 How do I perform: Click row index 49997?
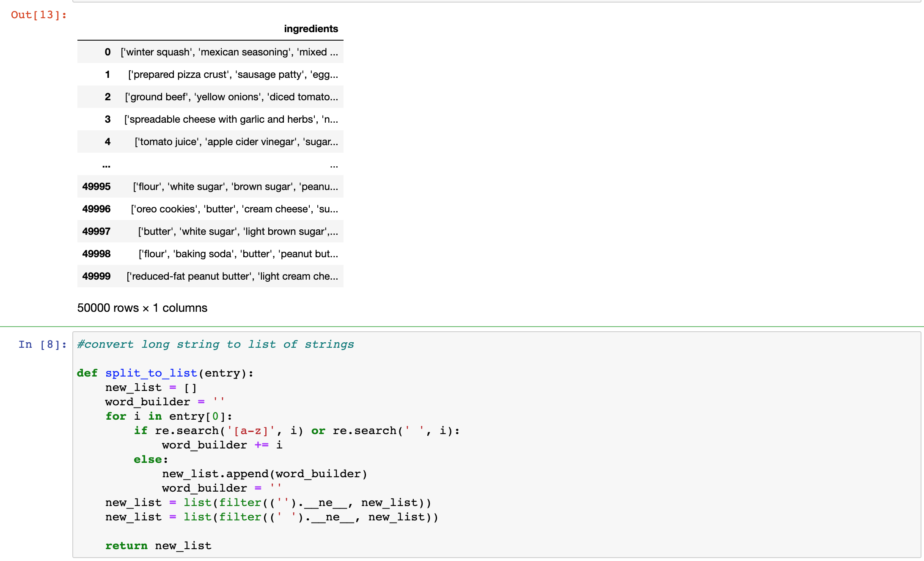(96, 231)
